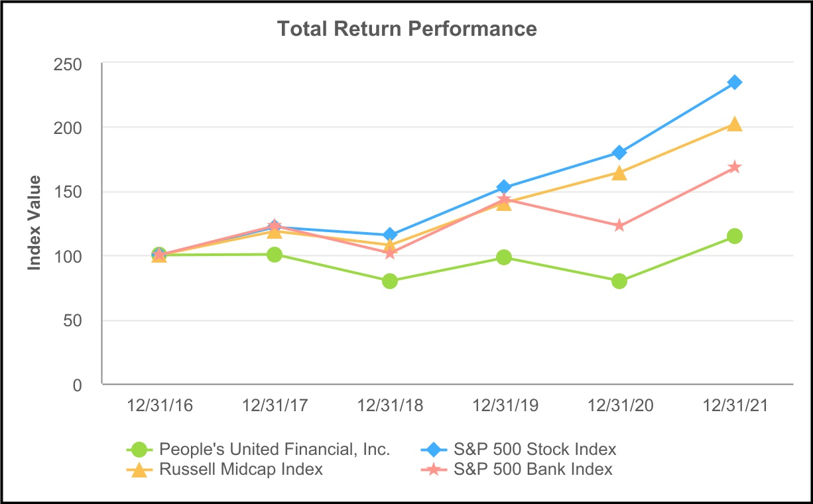Select the green circle data point at 12/31/17
Viewport: 813px width, 504px height.
click(275, 255)
